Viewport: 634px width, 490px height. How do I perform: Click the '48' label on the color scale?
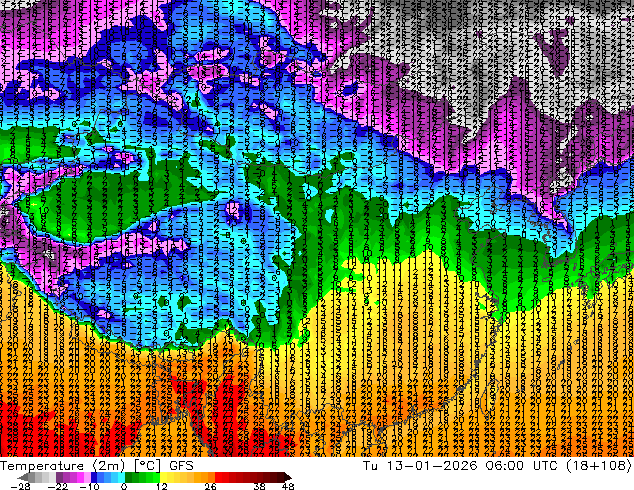(288, 486)
